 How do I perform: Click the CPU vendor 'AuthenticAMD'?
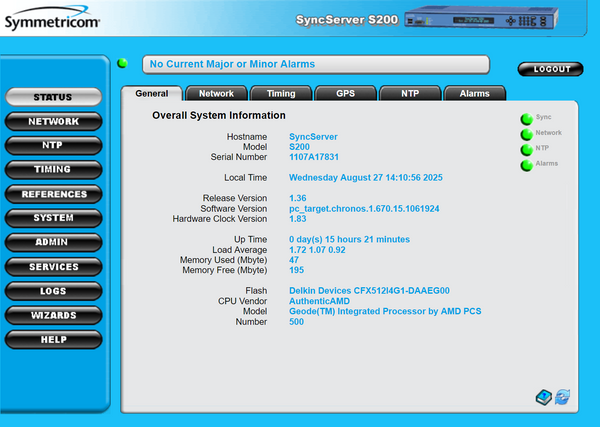(x=320, y=301)
